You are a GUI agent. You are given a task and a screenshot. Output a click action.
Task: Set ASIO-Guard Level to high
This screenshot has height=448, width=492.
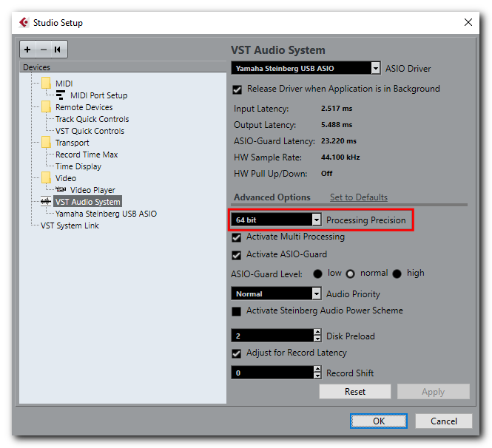(x=397, y=274)
